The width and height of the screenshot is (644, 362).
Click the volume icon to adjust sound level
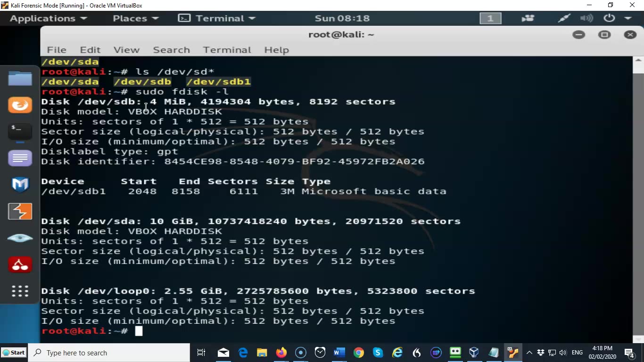[563, 352]
